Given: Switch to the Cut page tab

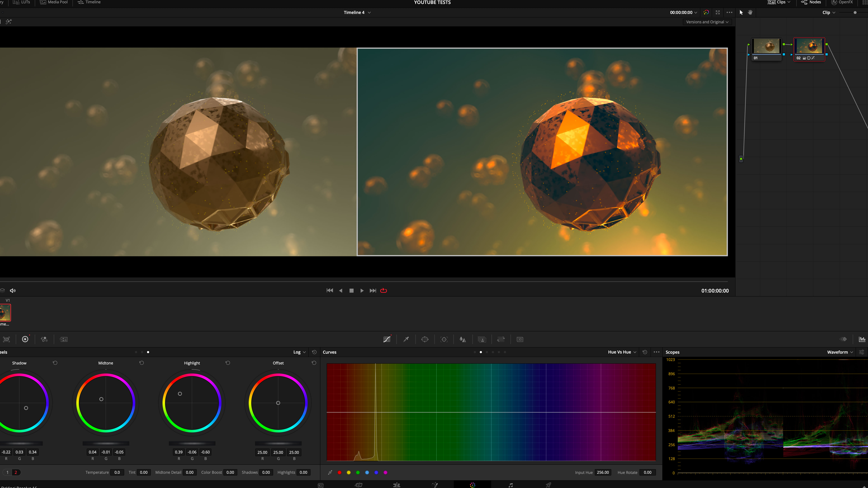Looking at the screenshot, I should 359,485.
